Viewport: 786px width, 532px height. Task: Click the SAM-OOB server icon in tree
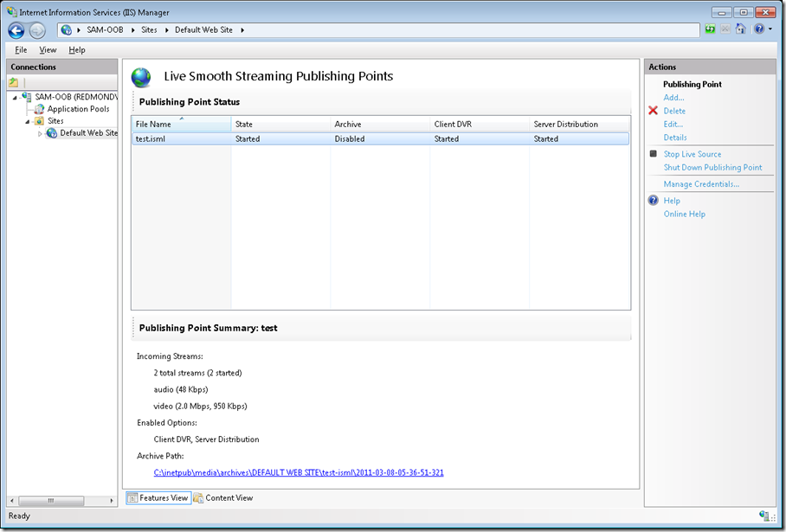[27, 97]
